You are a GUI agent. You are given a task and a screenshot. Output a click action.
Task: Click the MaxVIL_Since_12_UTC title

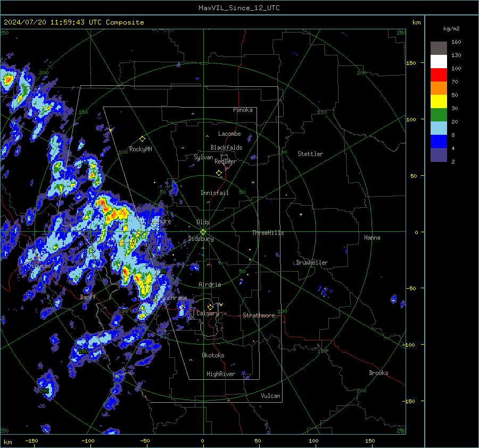pyautogui.click(x=239, y=8)
